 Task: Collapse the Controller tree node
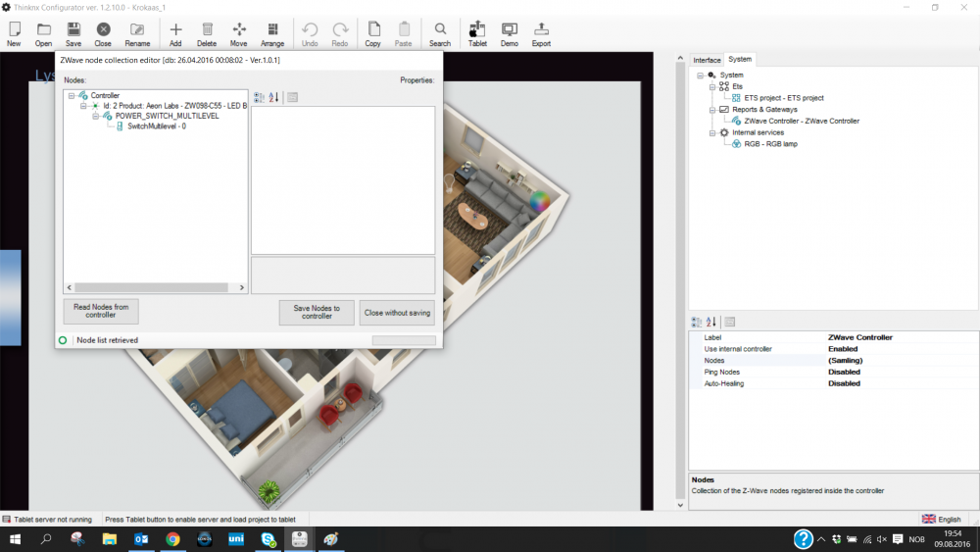(72, 96)
